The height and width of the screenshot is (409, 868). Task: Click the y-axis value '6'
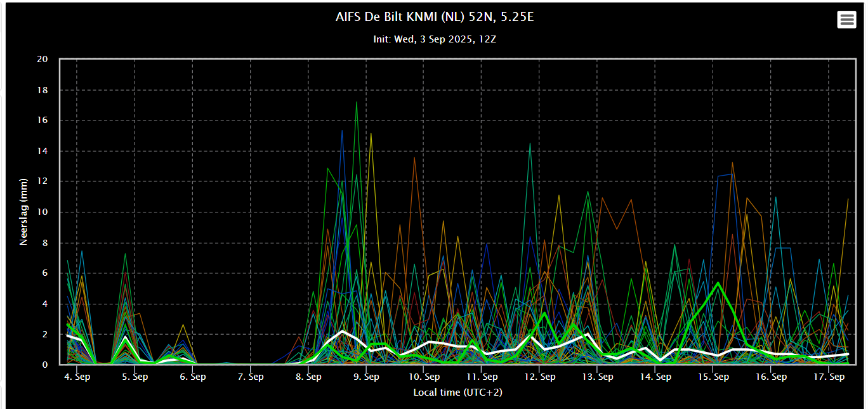point(45,273)
